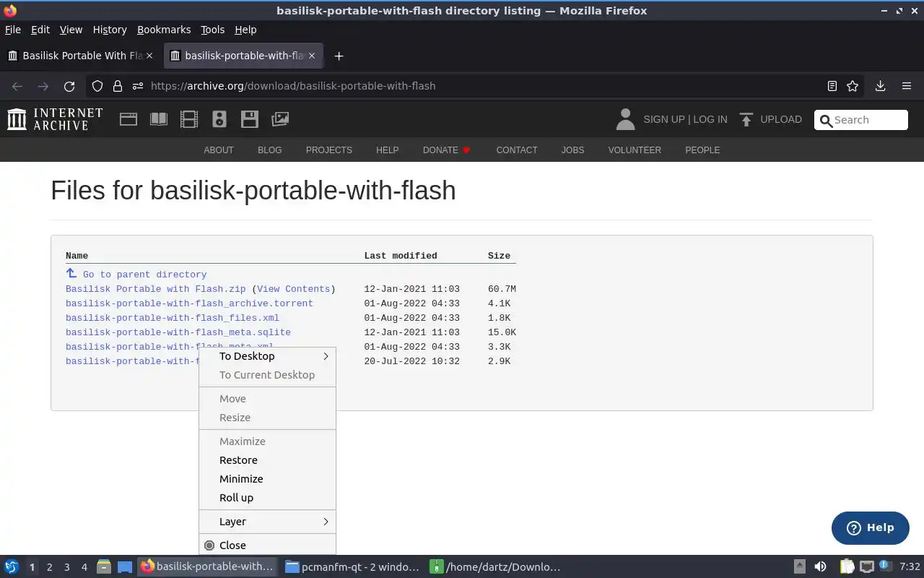Click the tracking protection shield icon
The image size is (924, 578).
point(97,86)
